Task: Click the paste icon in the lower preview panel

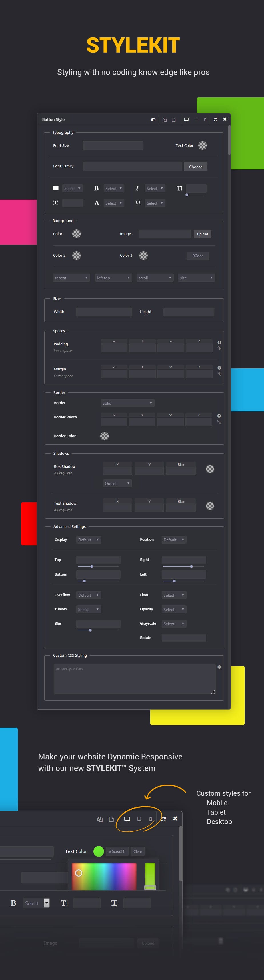Action: (x=111, y=819)
